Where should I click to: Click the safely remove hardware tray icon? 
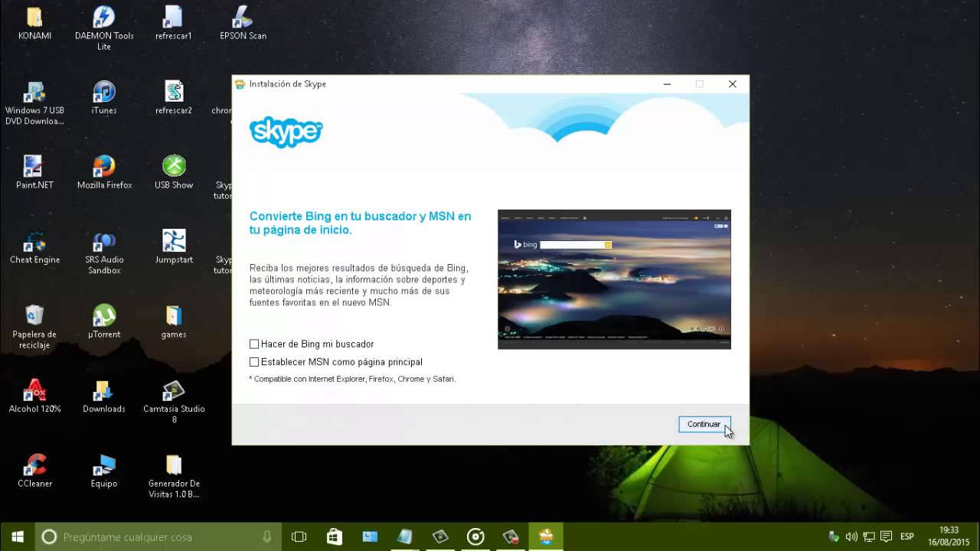pyautogui.click(x=835, y=536)
